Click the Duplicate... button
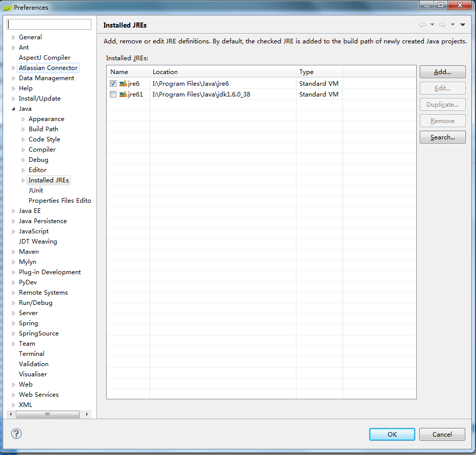476x455 pixels. point(443,105)
